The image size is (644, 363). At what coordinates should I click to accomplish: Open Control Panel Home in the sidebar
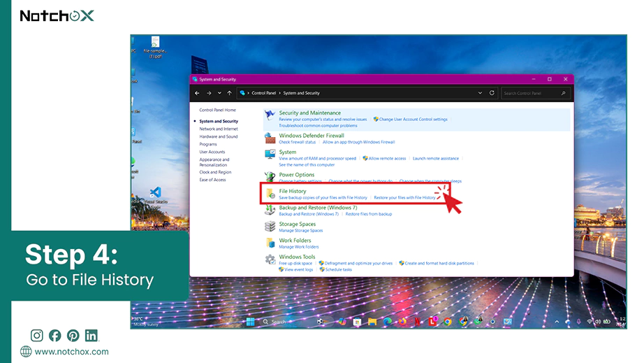pyautogui.click(x=218, y=111)
